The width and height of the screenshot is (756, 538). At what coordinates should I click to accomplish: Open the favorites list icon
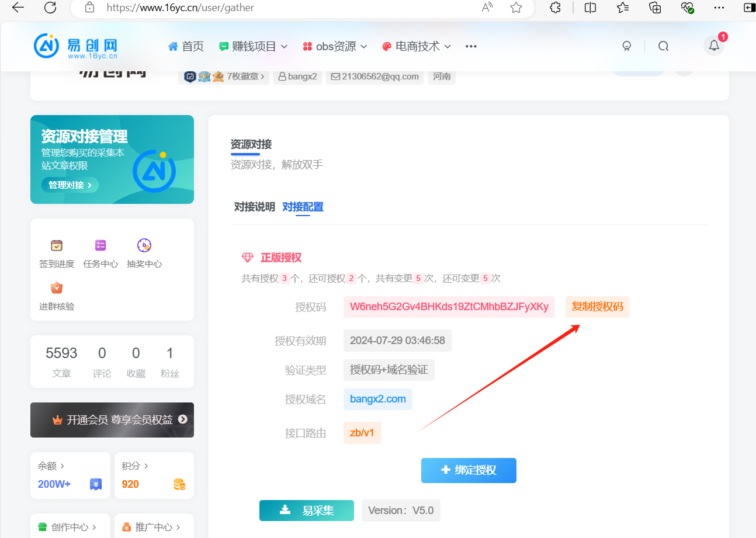[x=623, y=8]
